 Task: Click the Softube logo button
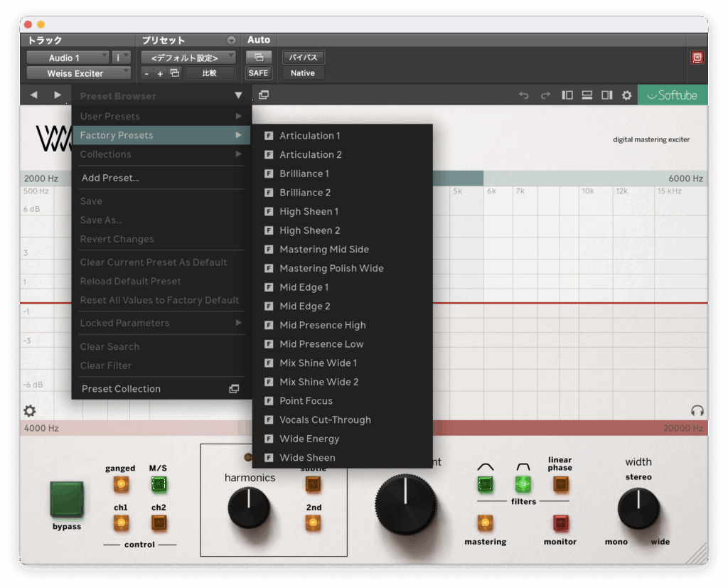(x=673, y=95)
